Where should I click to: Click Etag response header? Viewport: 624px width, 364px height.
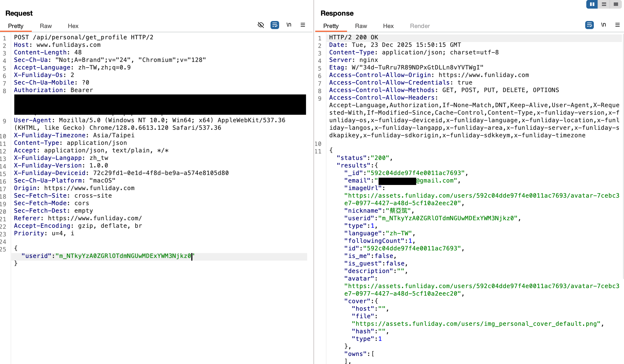[406, 68]
